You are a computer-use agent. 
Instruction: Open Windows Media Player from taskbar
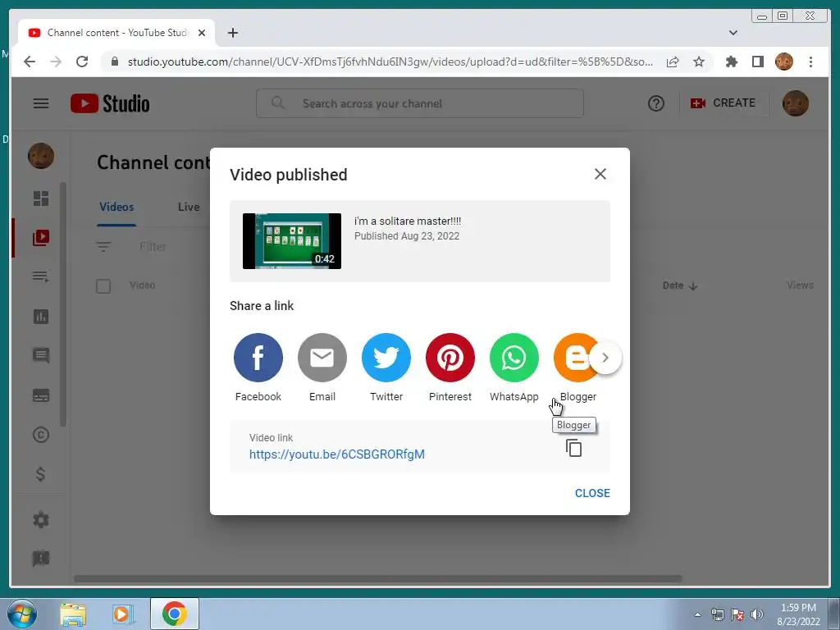[123, 614]
